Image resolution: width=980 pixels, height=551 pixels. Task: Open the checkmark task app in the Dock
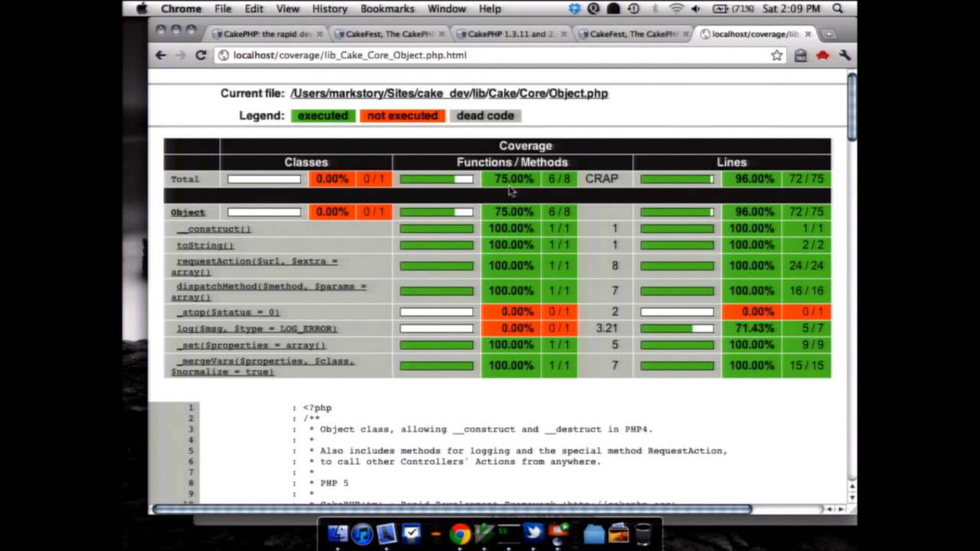[x=411, y=533]
